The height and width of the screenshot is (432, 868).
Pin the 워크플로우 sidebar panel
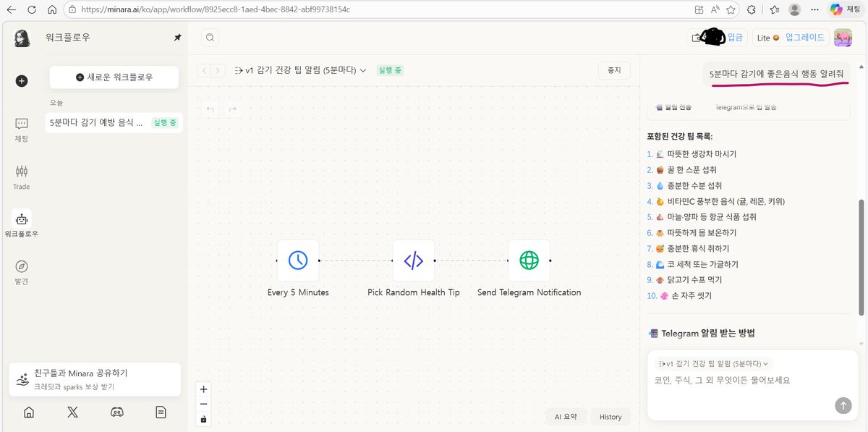click(x=178, y=38)
